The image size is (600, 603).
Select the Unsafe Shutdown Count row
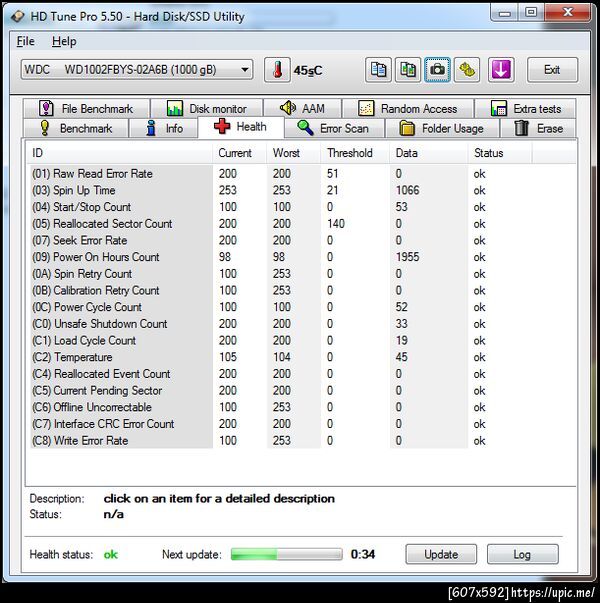tap(302, 324)
